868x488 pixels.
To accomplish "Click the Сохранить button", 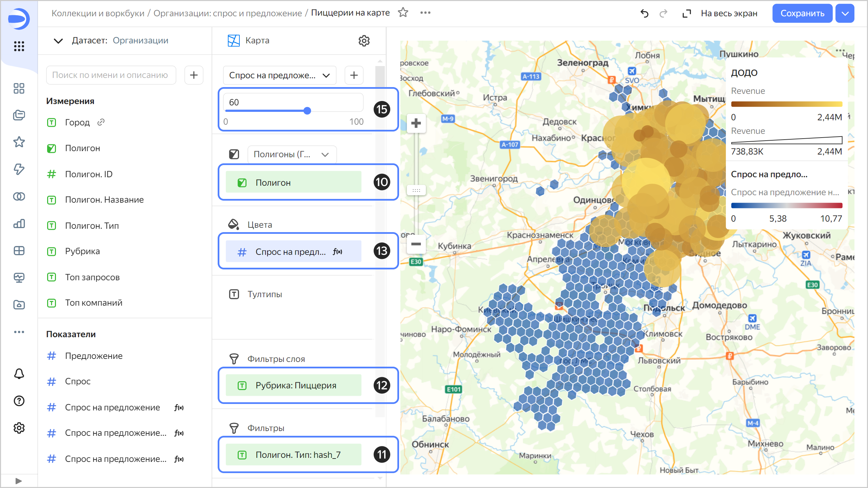I will point(802,14).
